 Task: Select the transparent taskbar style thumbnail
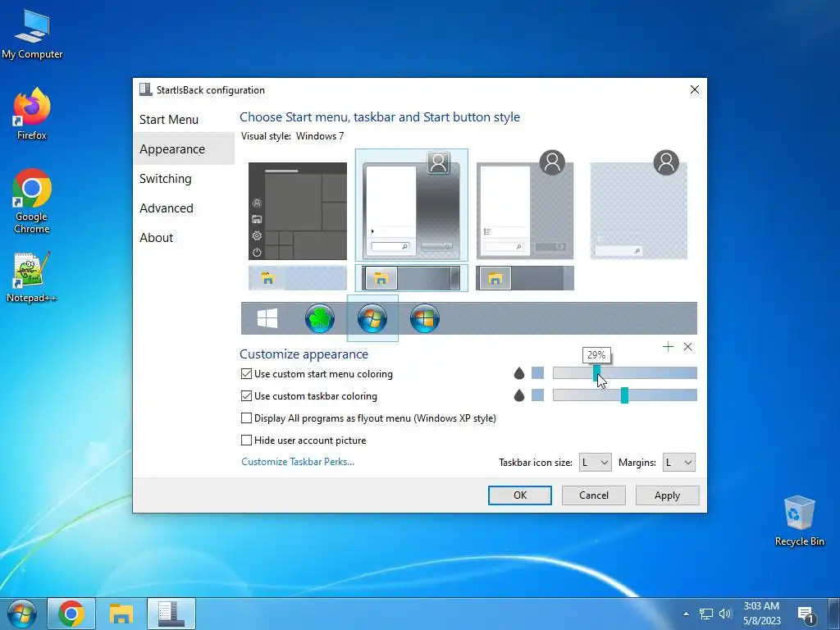[297, 278]
